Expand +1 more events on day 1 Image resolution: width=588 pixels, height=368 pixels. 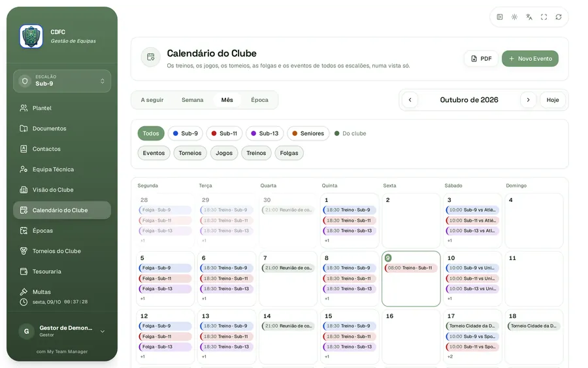pos(327,241)
